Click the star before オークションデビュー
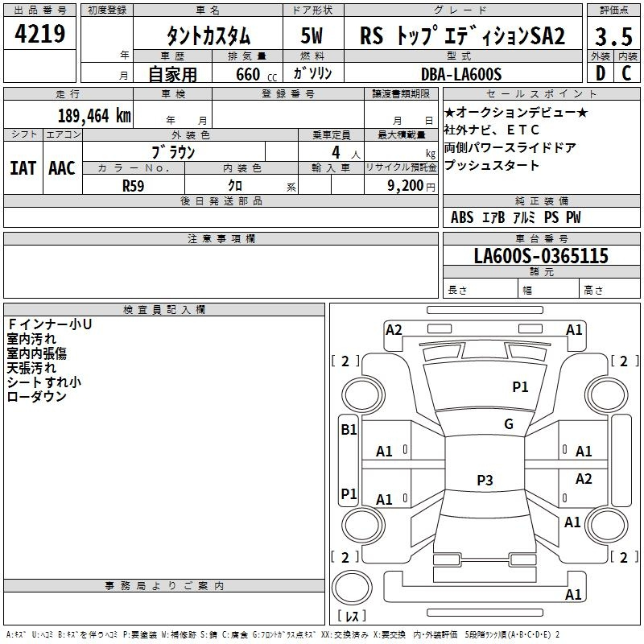Image resolution: width=644 pixels, height=644 pixels. tap(450, 112)
